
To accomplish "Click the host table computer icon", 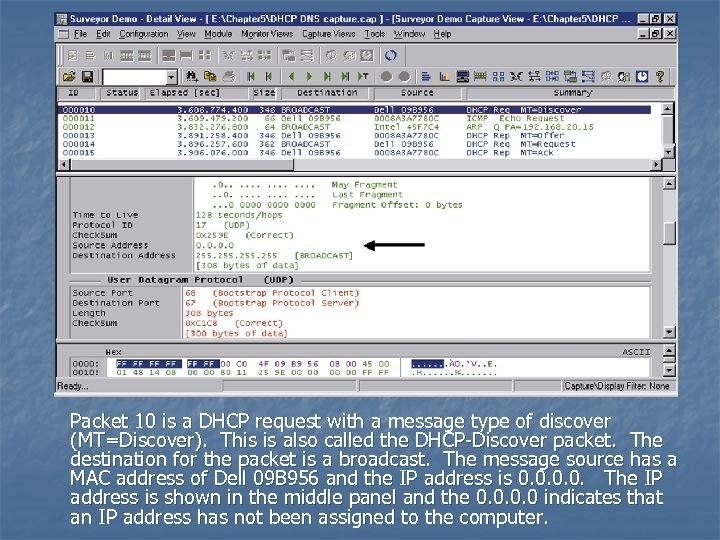I will click(x=462, y=76).
